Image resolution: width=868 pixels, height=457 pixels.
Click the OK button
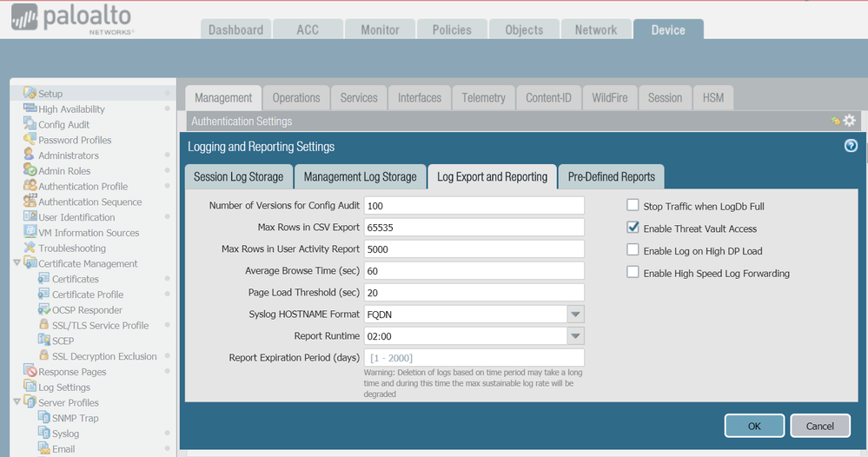click(x=753, y=426)
